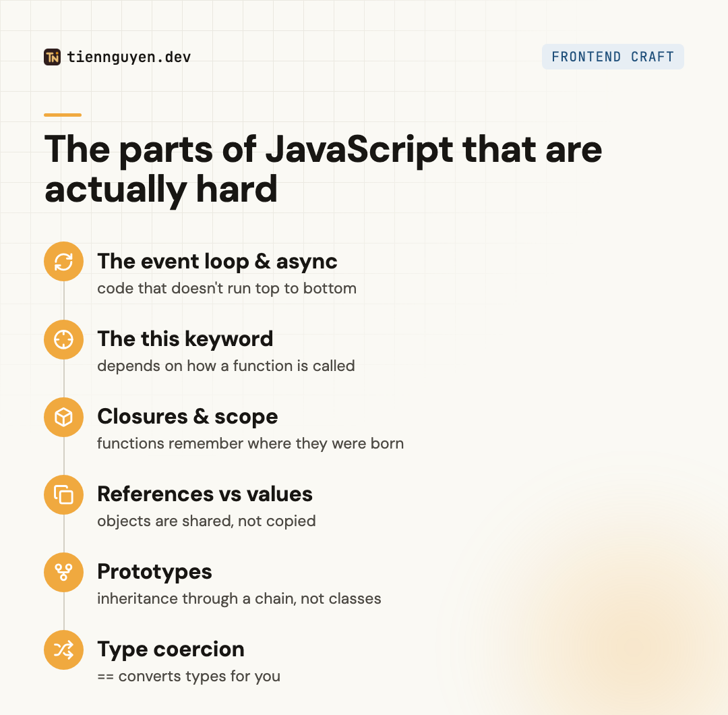Click the event loop refresh icon
This screenshot has width=728, height=715.
click(x=63, y=262)
